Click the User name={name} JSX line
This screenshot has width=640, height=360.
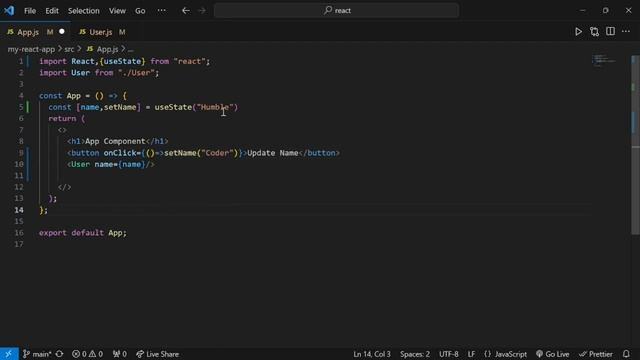(x=111, y=164)
